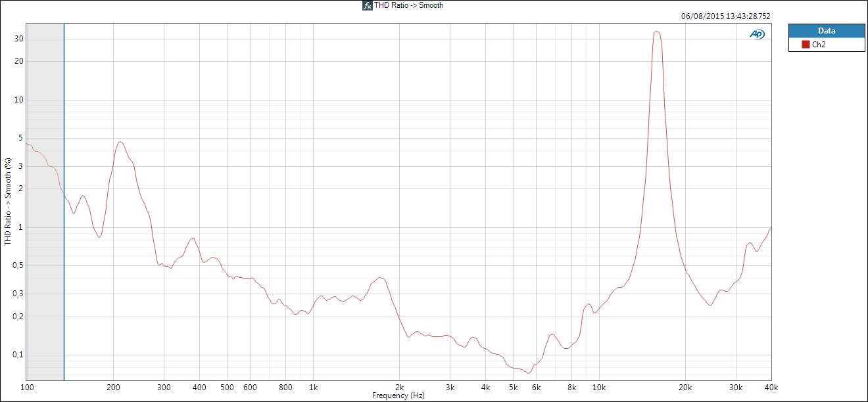Click the 30 tick on Y-axis
The height and width of the screenshot is (402, 868).
tap(20, 39)
